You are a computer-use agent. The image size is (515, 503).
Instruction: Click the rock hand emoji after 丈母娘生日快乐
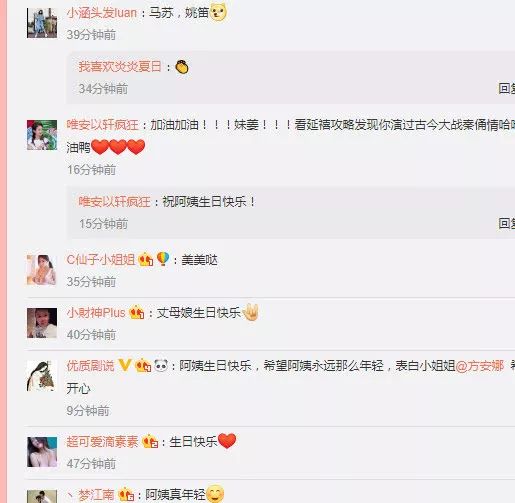[250, 312]
